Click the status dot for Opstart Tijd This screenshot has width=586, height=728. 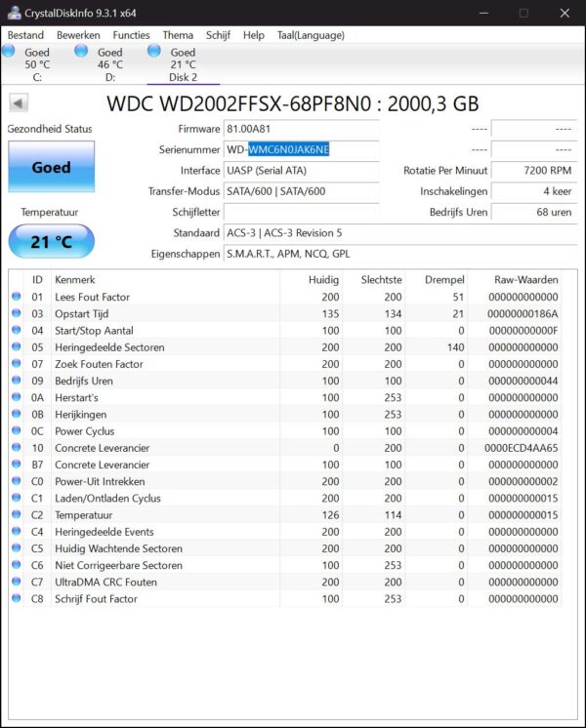(17, 313)
